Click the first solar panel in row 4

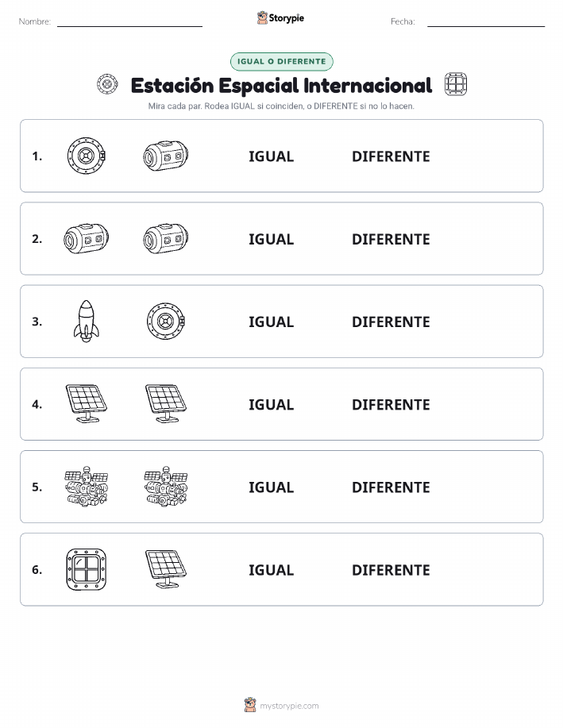pos(87,403)
